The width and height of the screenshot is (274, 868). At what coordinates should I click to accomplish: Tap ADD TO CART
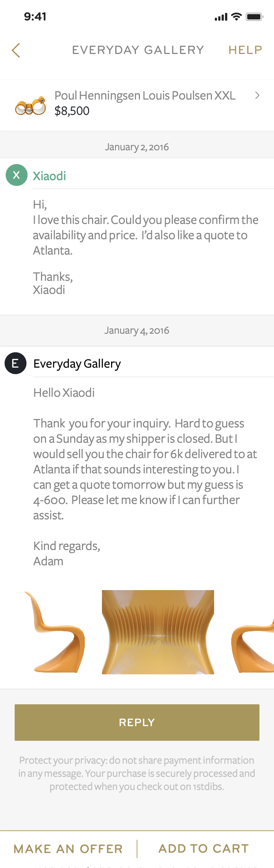(x=204, y=849)
